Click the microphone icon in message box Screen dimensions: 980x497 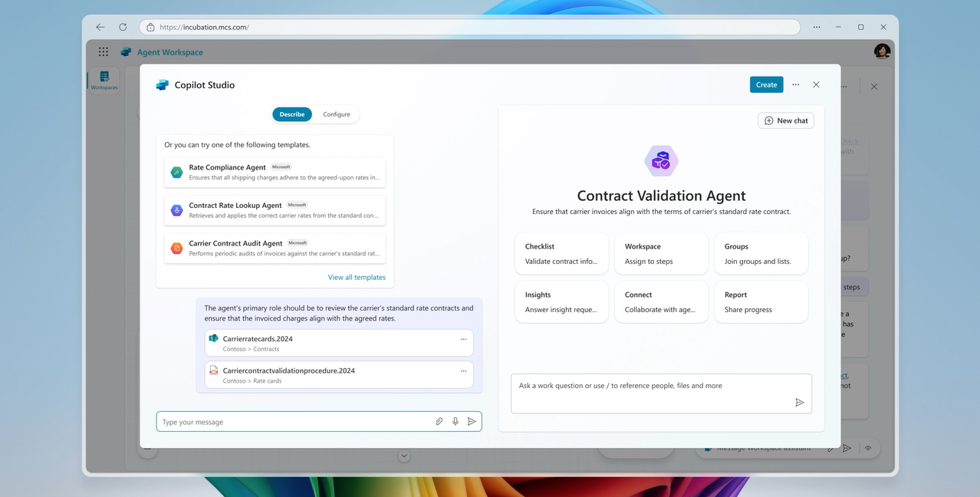pos(455,421)
